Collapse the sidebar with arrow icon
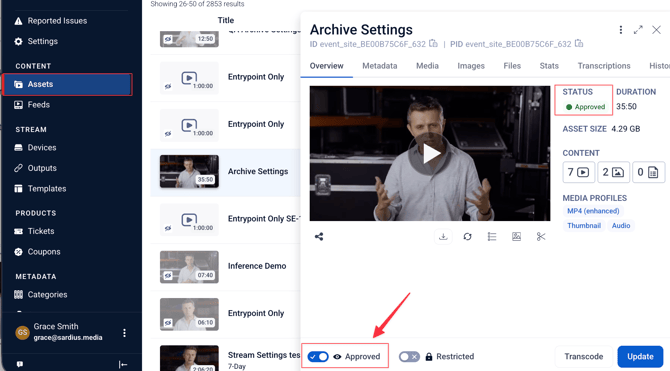This screenshot has height=371, width=670. point(123,364)
